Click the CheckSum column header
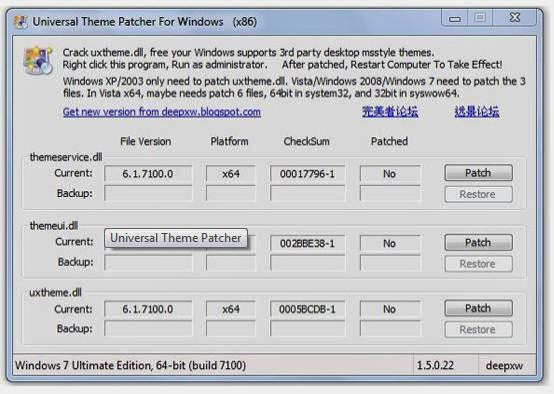The image size is (554, 394). (307, 141)
